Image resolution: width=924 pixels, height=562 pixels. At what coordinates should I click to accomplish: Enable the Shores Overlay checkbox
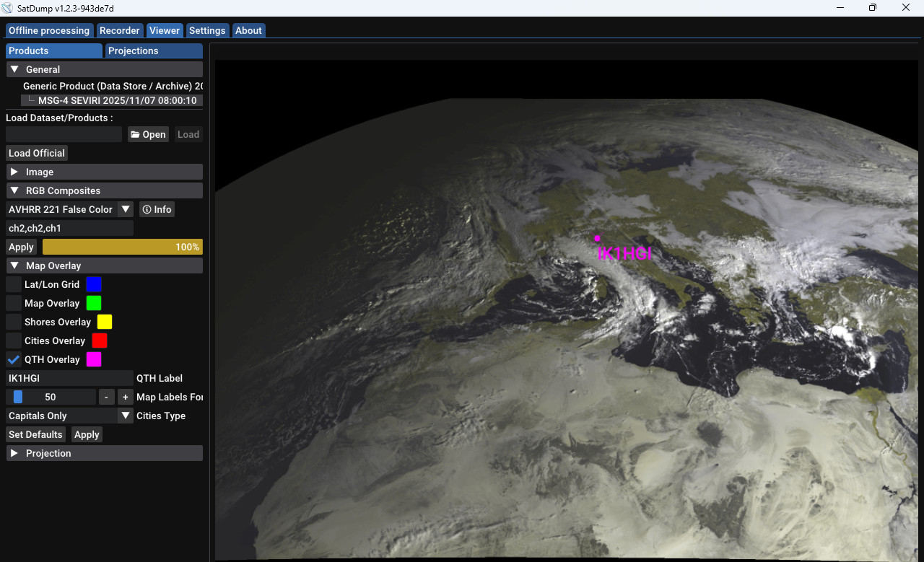pos(14,322)
